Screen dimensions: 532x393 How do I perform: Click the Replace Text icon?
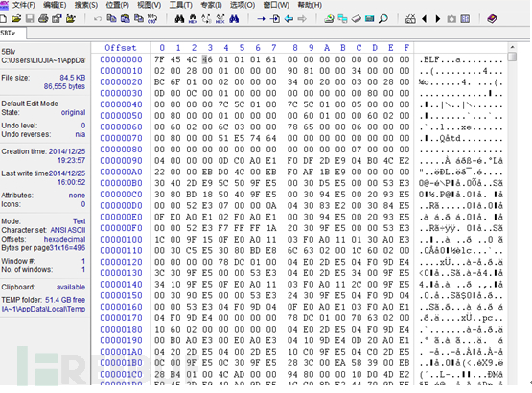coord(207,18)
